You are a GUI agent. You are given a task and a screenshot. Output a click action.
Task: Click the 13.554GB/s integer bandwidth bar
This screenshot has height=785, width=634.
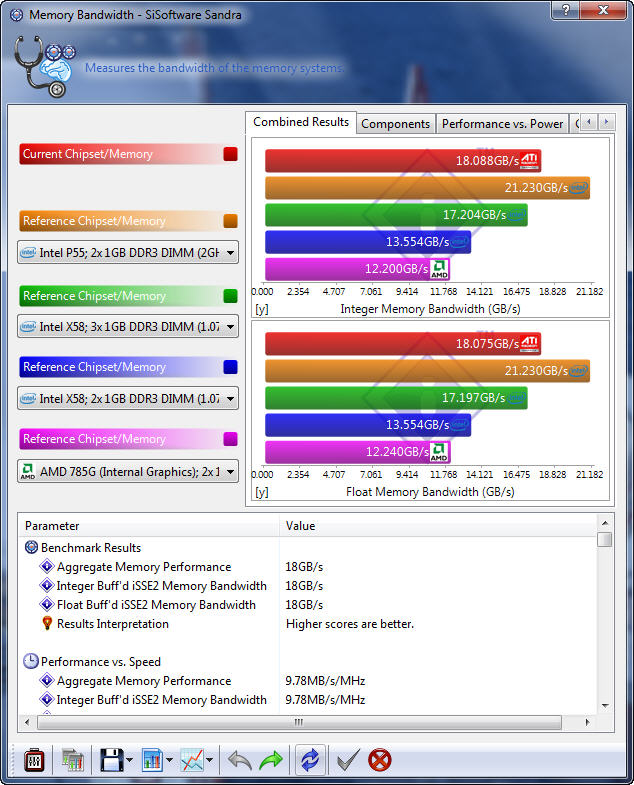[x=368, y=242]
